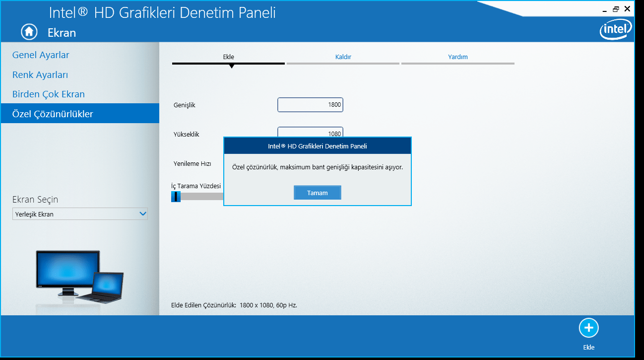Click the Genişlik label

click(185, 105)
